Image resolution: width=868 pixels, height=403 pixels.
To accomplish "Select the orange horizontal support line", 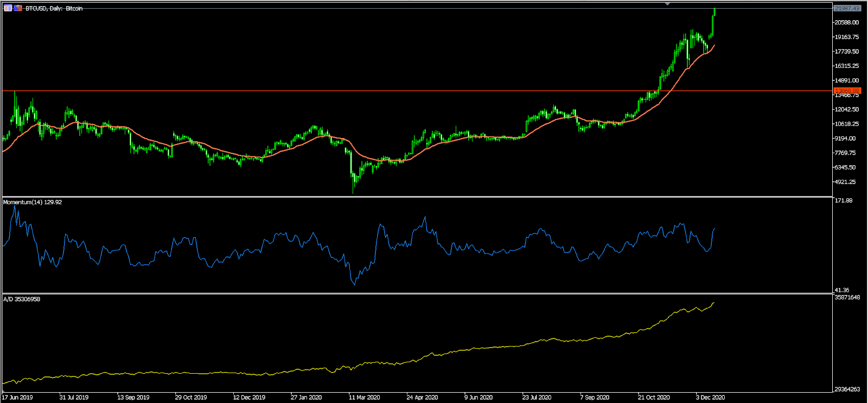I will click(417, 91).
